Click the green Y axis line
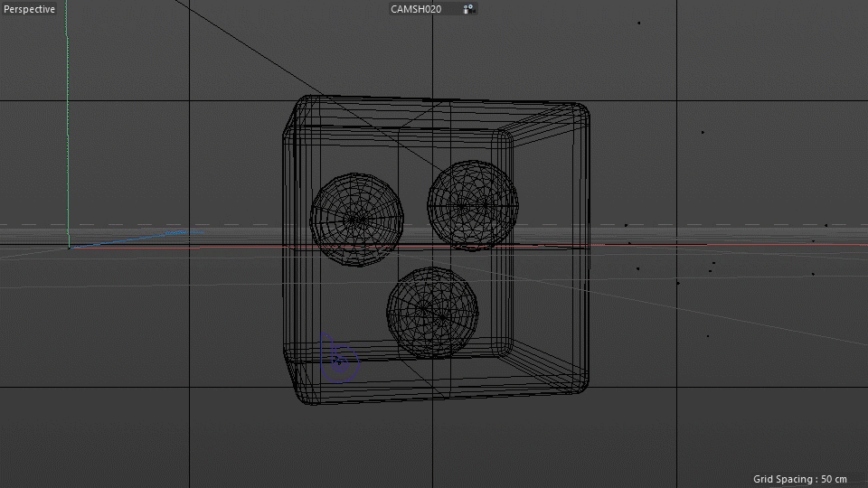Screen dimensions: 868x488 point(68,122)
